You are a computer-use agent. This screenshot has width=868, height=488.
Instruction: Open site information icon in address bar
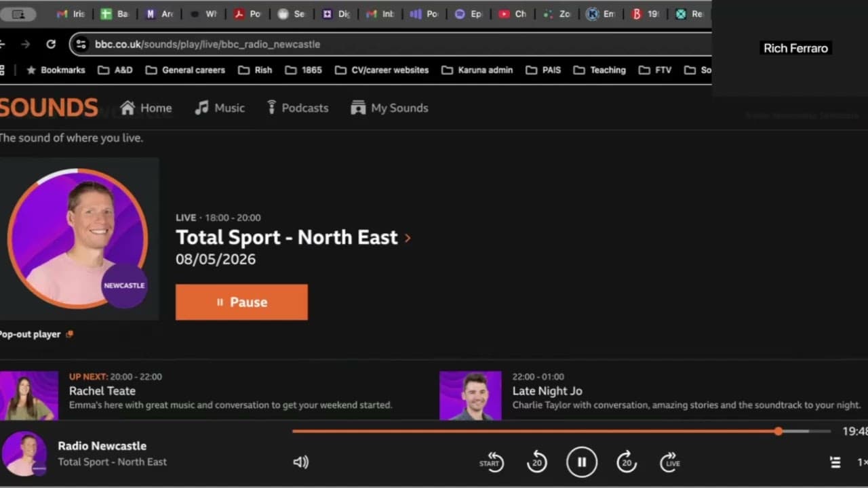(81, 44)
